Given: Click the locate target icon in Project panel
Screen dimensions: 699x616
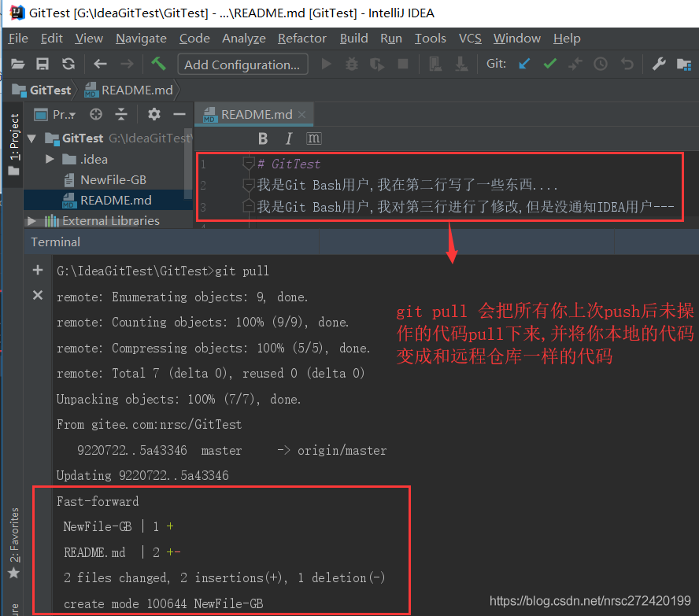Looking at the screenshot, I should click(96, 115).
